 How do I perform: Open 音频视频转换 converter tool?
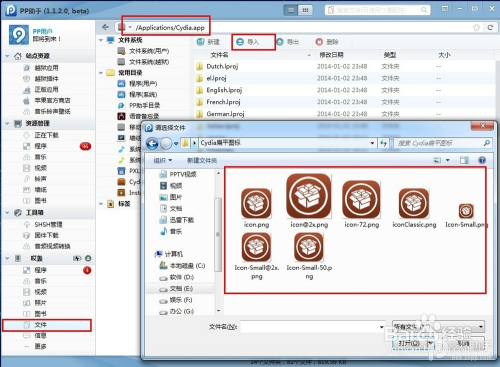tap(52, 246)
